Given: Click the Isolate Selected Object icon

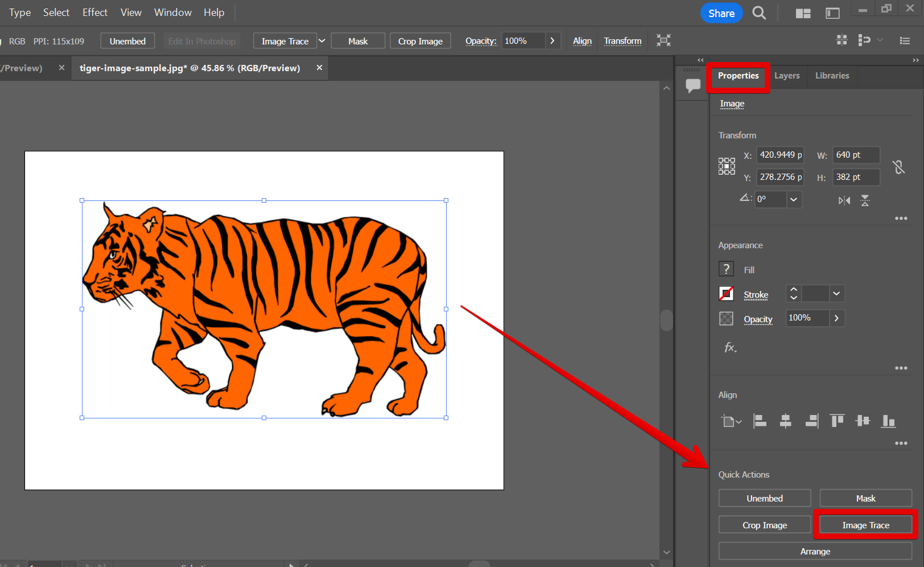Looking at the screenshot, I should tap(663, 40).
